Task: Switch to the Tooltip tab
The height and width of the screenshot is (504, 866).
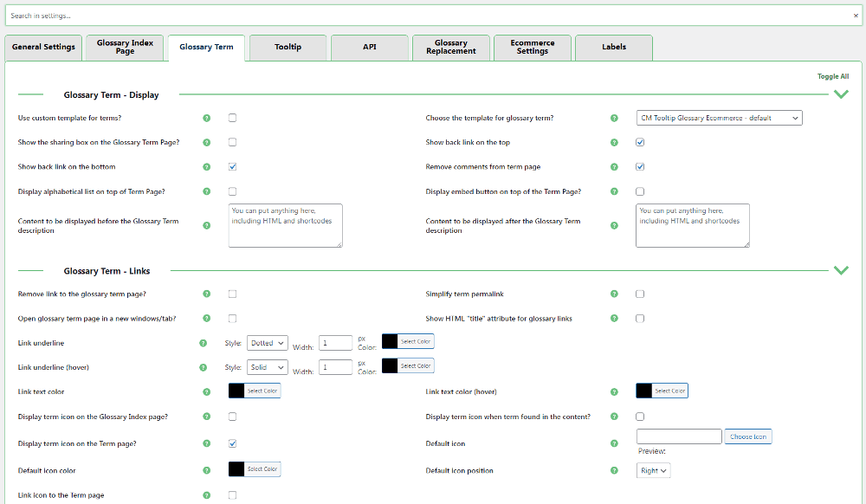Action: (288, 47)
